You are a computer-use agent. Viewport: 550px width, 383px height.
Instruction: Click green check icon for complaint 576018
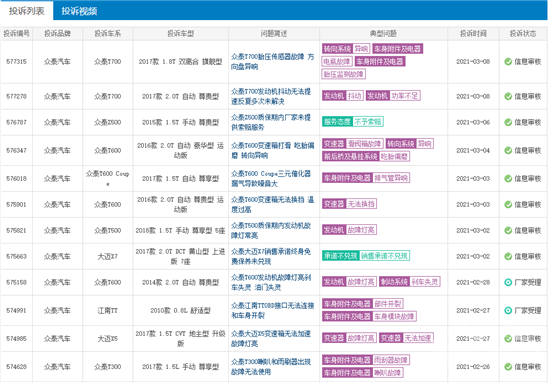click(508, 179)
